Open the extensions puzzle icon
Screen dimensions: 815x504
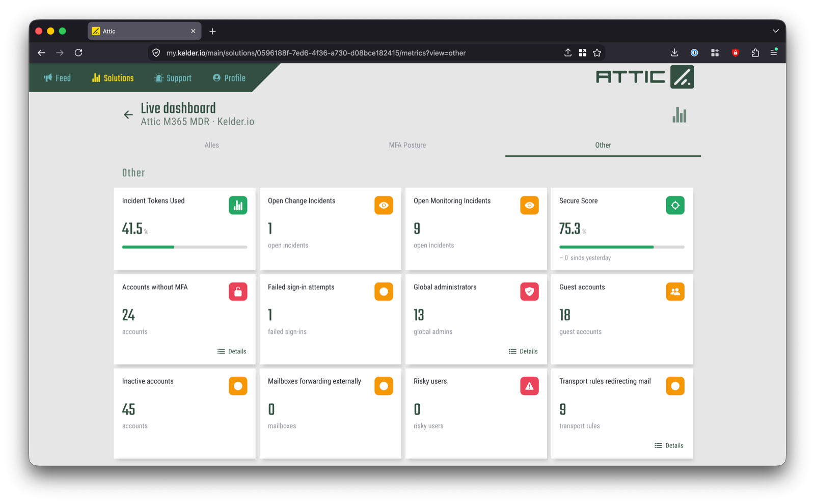[x=755, y=52]
